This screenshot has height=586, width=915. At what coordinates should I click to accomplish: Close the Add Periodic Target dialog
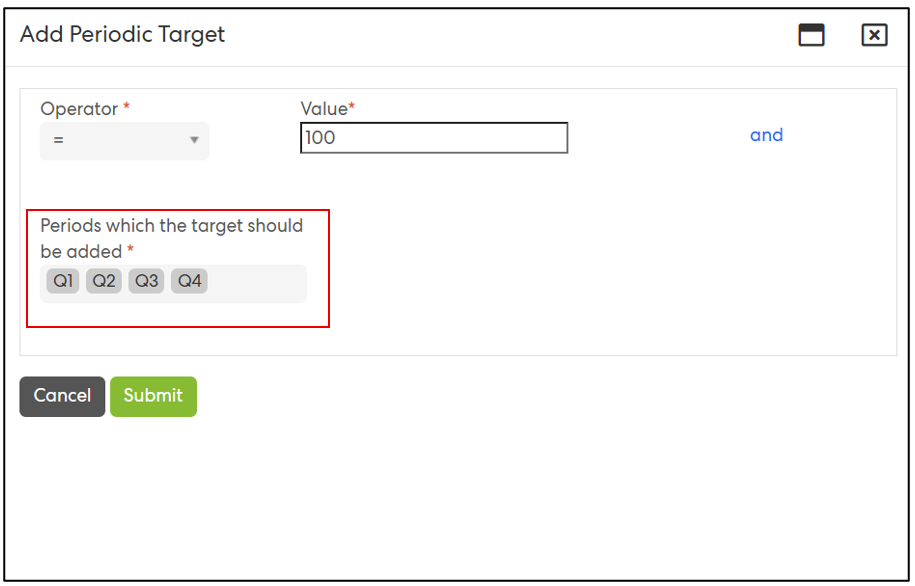click(x=874, y=35)
